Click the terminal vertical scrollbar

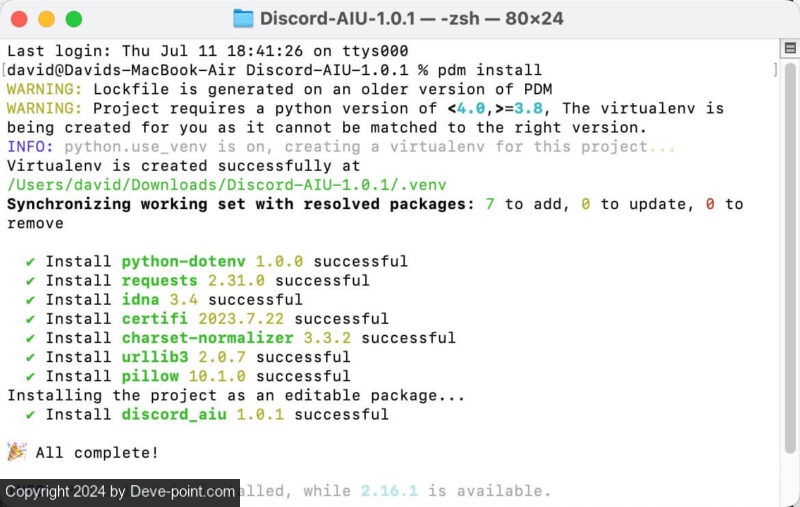tap(789, 270)
